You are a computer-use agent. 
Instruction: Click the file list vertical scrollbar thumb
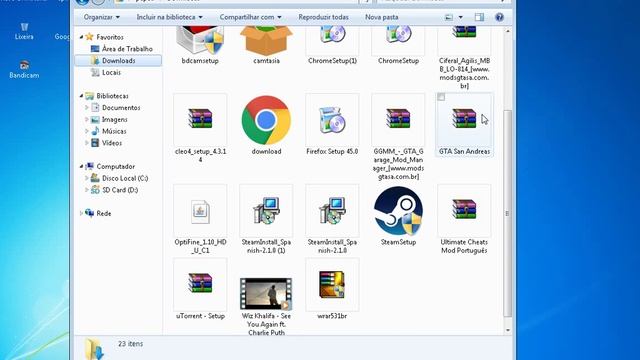(507, 213)
